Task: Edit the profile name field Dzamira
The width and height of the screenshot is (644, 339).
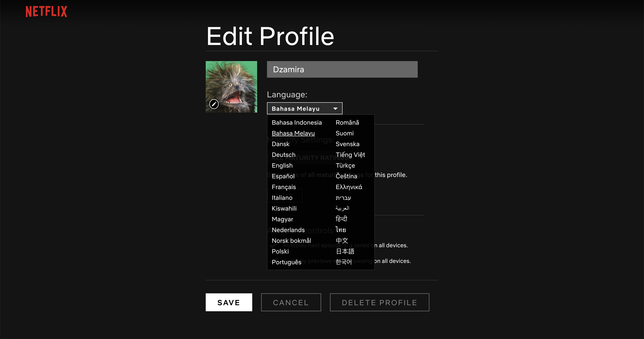Action: [342, 69]
